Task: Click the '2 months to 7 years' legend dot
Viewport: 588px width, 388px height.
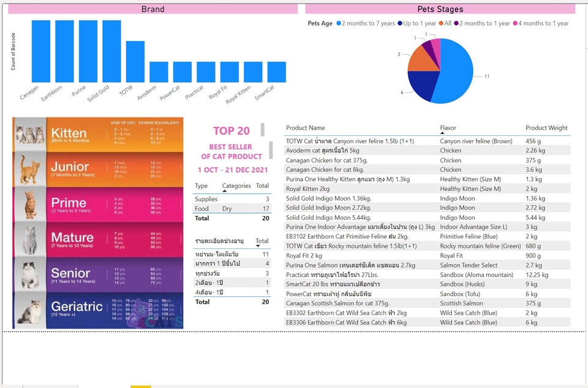Action: [339, 23]
